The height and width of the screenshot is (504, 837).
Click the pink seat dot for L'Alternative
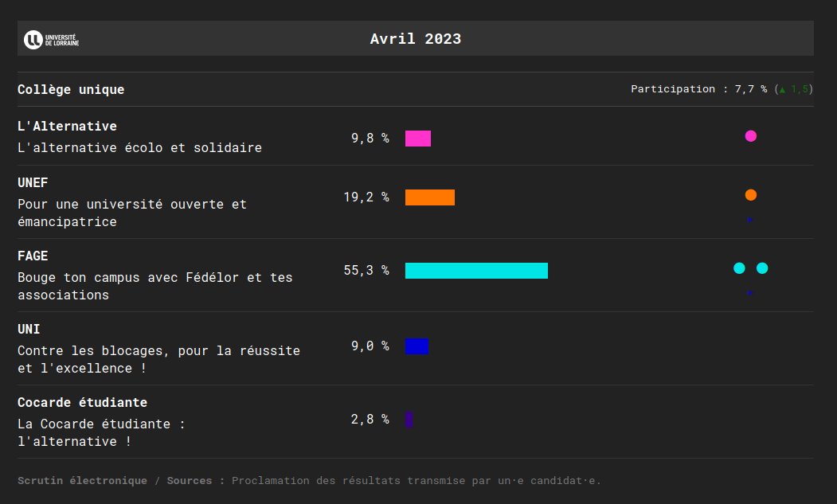point(750,136)
